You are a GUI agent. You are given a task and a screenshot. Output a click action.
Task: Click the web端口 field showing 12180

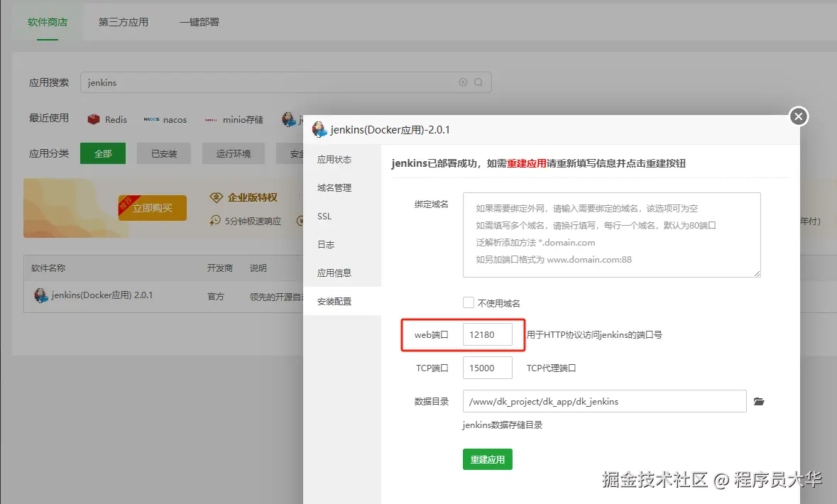(487, 334)
